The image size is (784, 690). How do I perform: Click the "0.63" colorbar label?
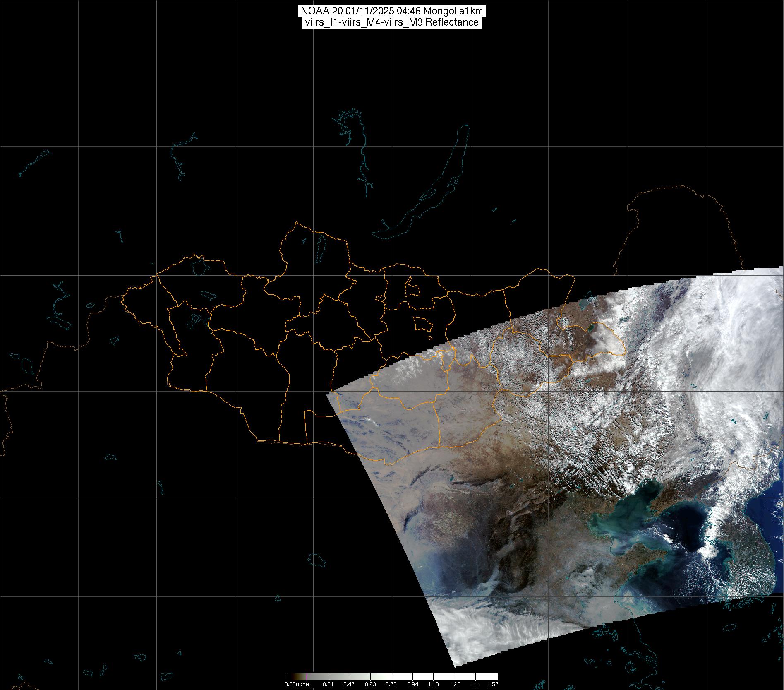(370, 684)
